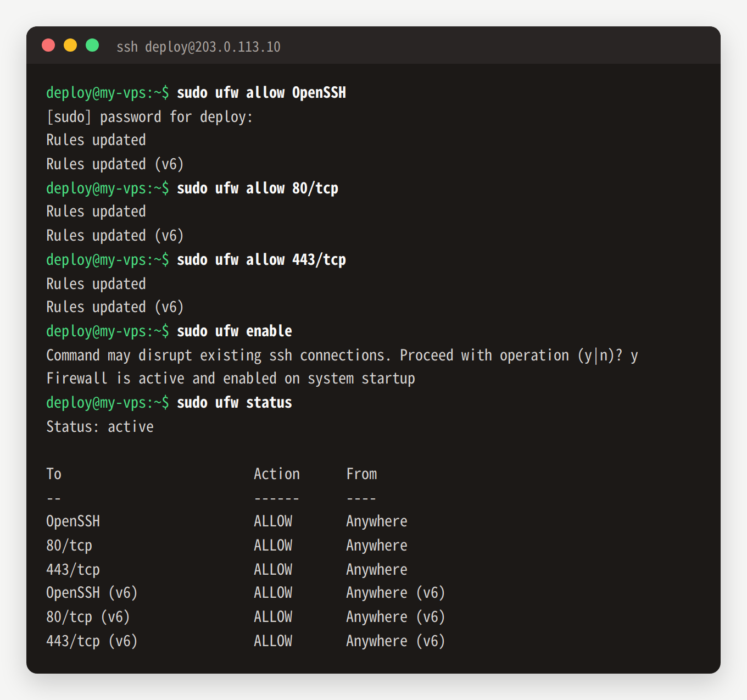Click "Anywhere (v6)" in the 80/tcp (v6) row

coord(395,617)
